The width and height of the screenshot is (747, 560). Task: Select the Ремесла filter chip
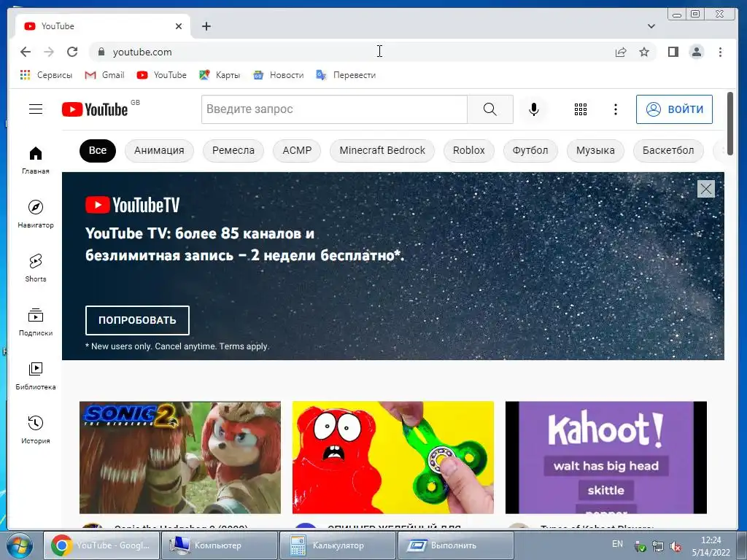[x=233, y=150]
